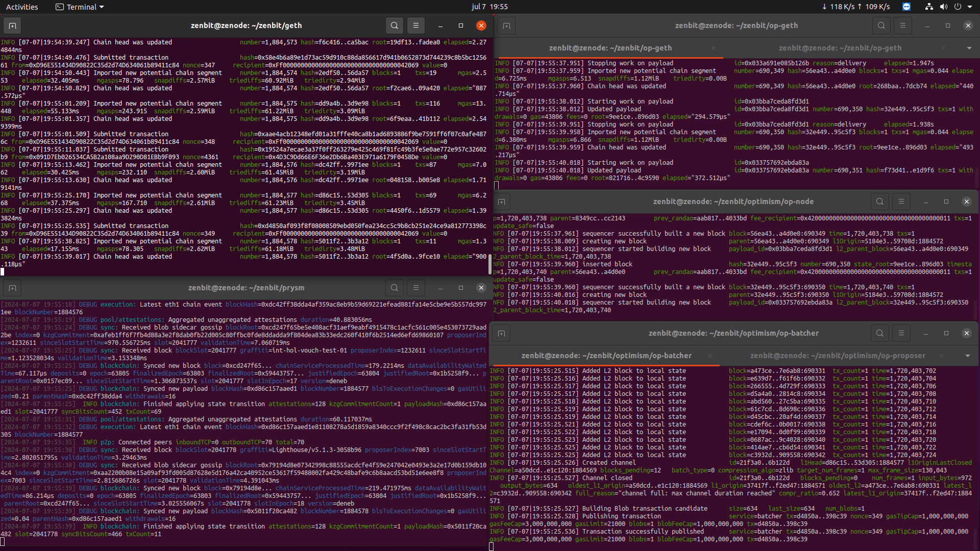
Task: Minimize the op-batcher terminal window
Action: click(x=926, y=333)
